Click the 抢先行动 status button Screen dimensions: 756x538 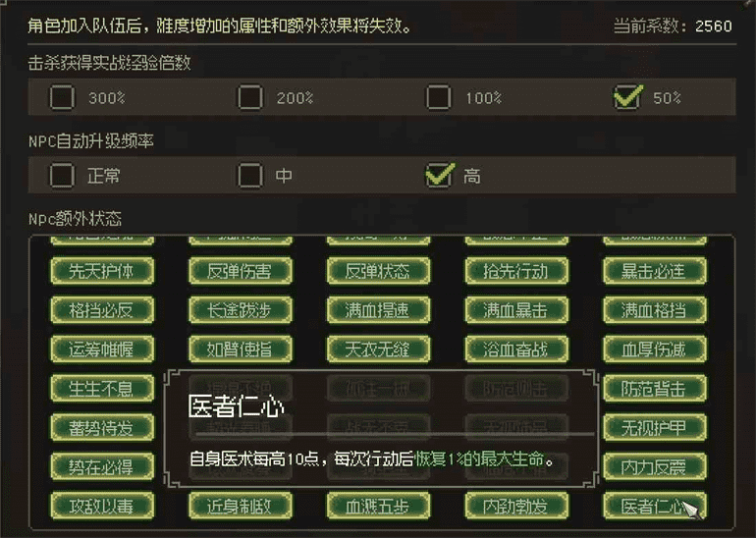pos(516,271)
